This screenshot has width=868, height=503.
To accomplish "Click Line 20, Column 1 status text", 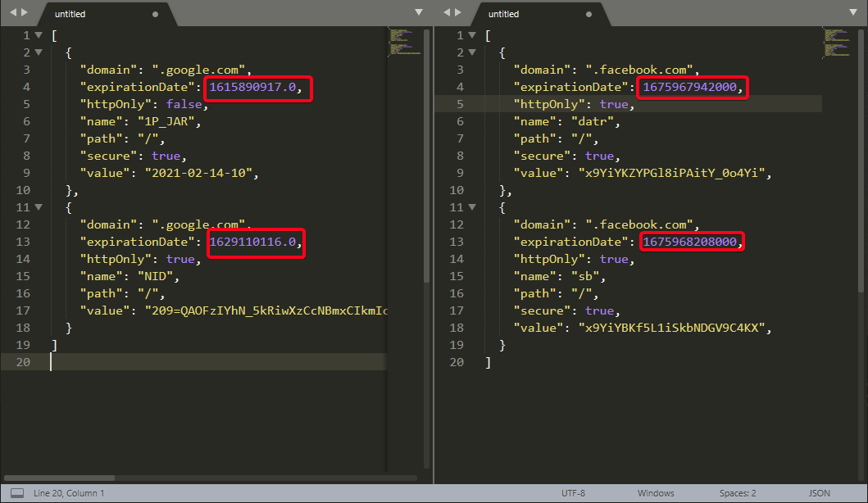I will point(69,493).
